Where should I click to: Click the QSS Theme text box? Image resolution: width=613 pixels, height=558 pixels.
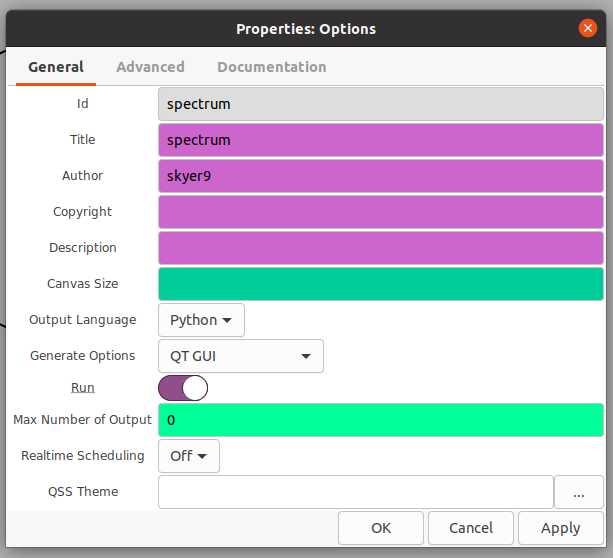(355, 492)
